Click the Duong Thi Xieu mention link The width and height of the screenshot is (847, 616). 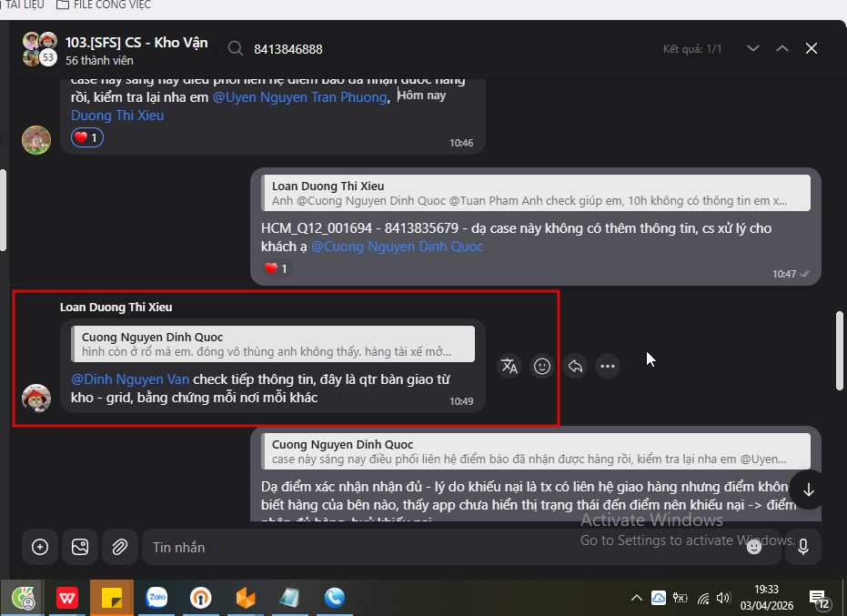pyautogui.click(x=117, y=116)
